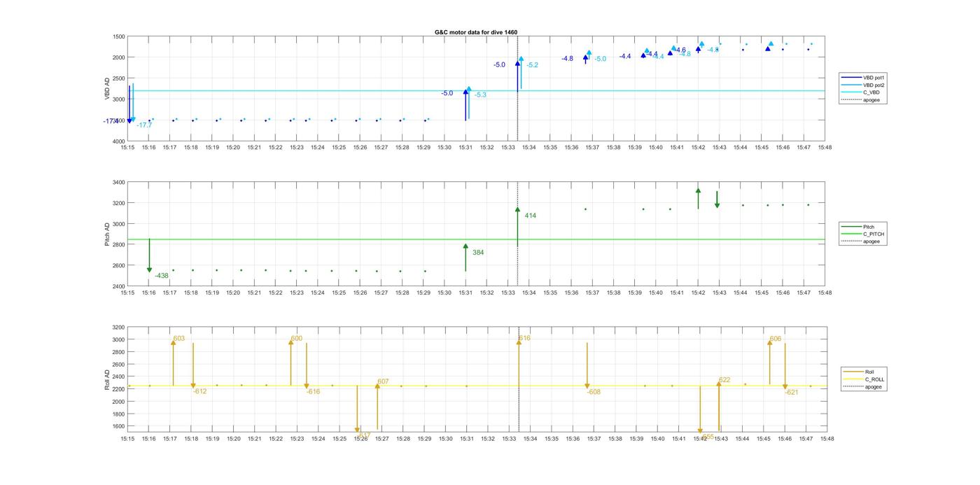Click the 603 roll data label
980x485 pixels.
coord(179,338)
